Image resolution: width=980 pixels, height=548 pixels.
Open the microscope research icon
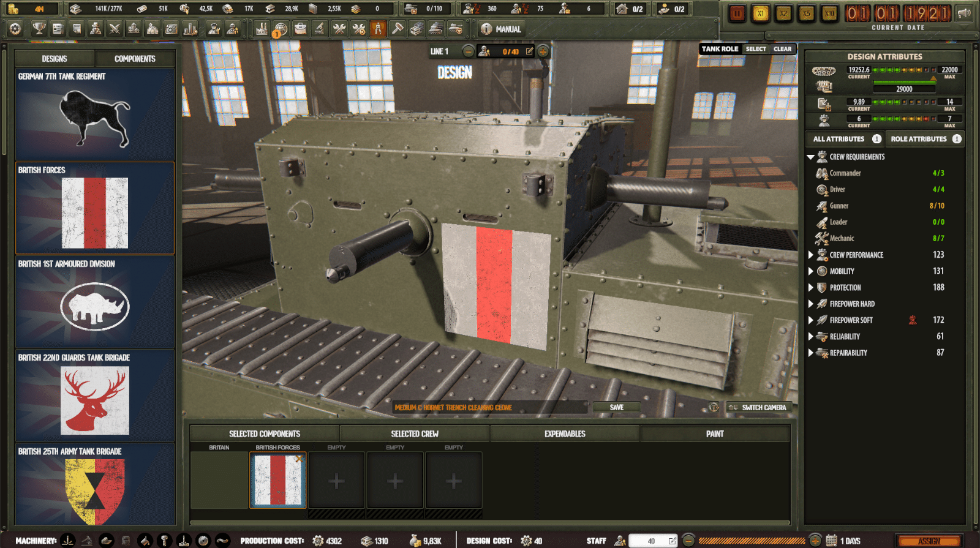pyautogui.click(x=319, y=29)
